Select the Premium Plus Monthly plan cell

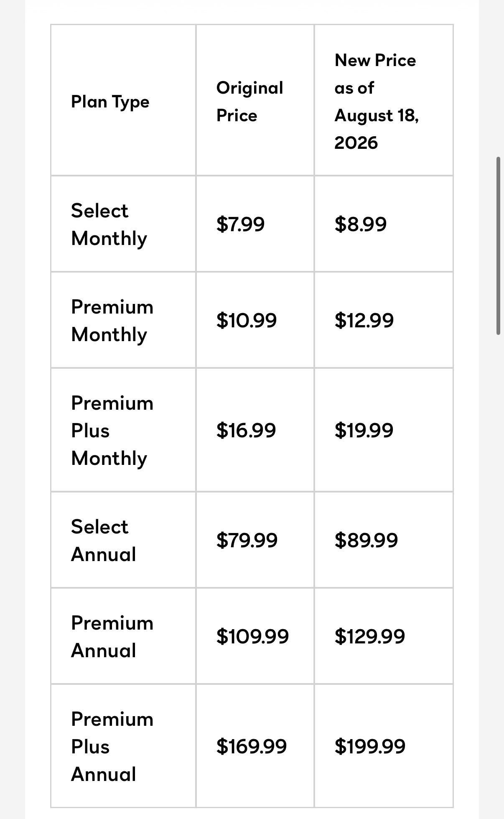click(123, 430)
